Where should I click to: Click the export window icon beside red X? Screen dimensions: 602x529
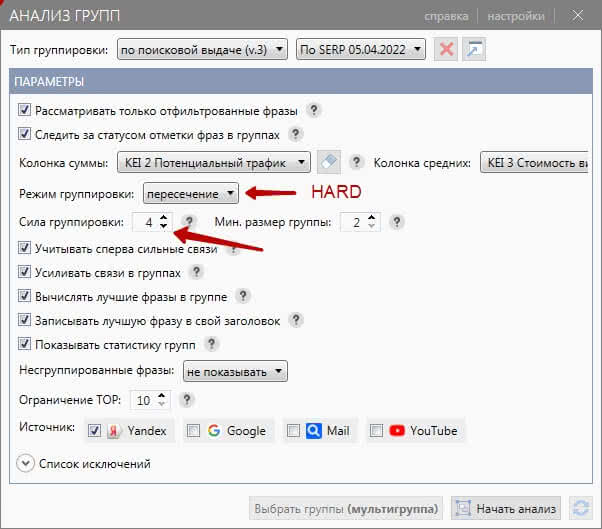pyautogui.click(x=474, y=49)
